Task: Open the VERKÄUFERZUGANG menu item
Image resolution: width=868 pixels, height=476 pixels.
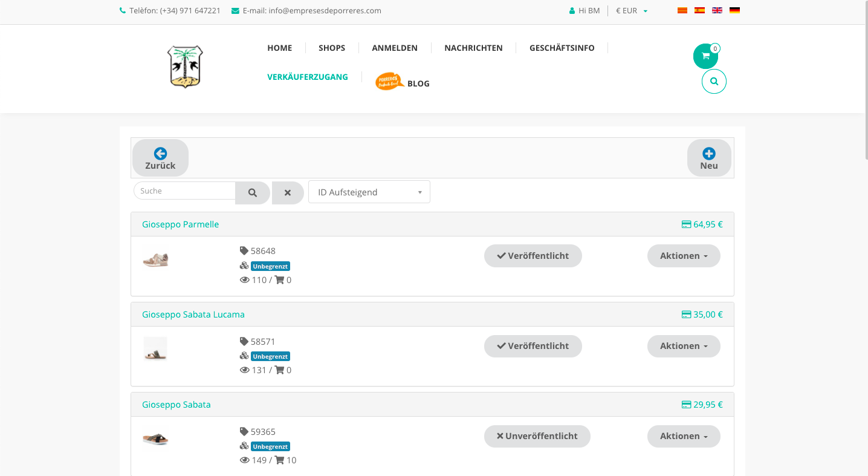Action: pyautogui.click(x=308, y=77)
